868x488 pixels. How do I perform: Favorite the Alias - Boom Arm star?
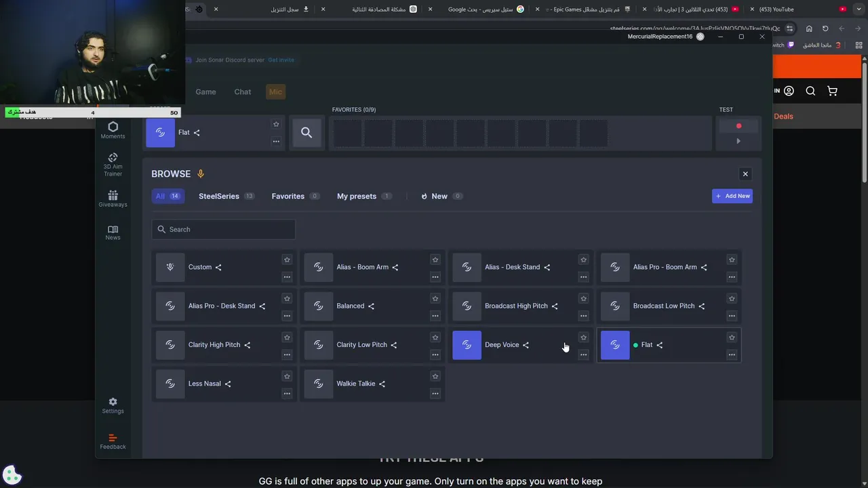click(x=435, y=260)
